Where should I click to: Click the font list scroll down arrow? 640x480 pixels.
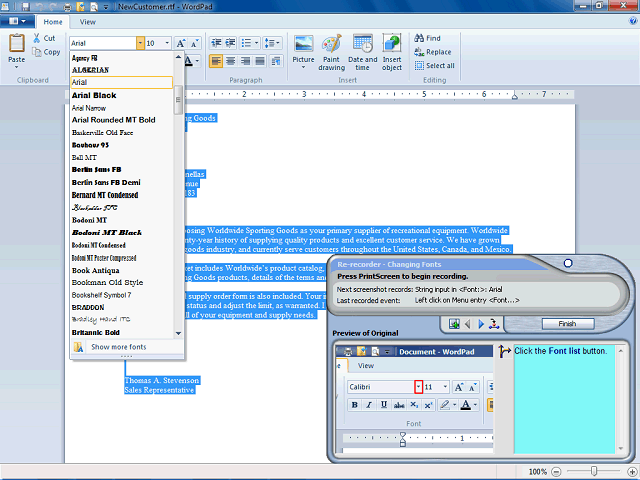tap(178, 333)
